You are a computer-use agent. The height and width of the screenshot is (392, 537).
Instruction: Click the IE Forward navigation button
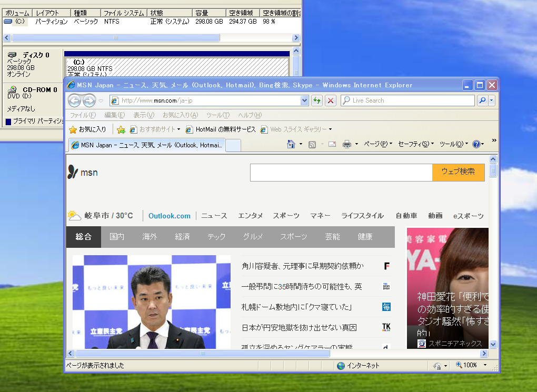pyautogui.click(x=89, y=100)
